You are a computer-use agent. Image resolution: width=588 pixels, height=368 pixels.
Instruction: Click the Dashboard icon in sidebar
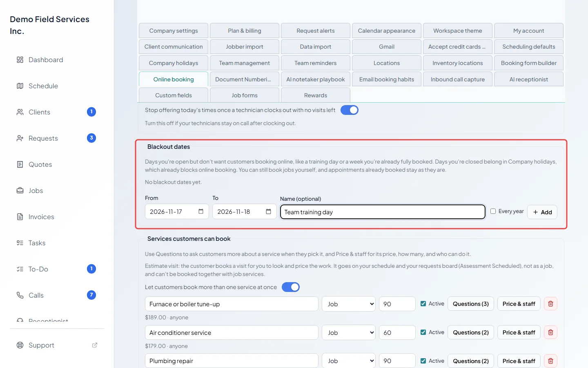point(20,60)
